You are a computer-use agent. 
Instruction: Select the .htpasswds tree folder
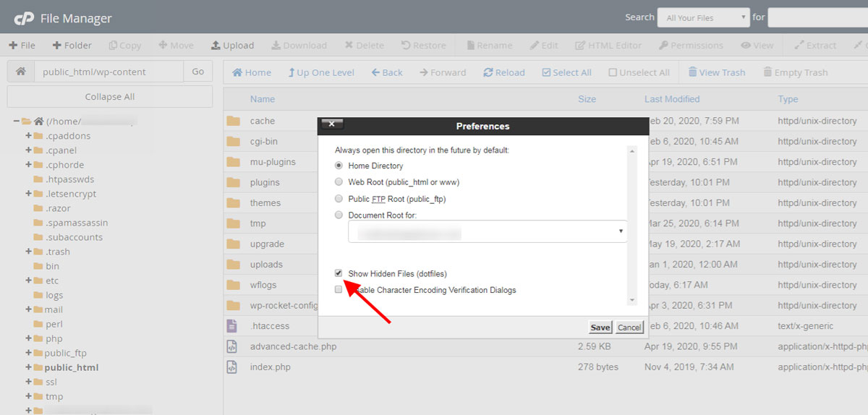coord(69,179)
